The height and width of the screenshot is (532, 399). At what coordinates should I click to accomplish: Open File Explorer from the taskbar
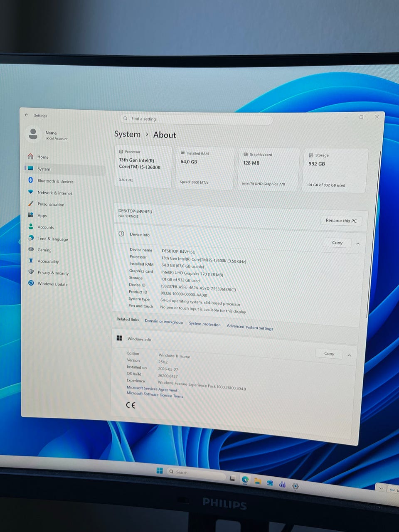pyautogui.click(x=258, y=481)
